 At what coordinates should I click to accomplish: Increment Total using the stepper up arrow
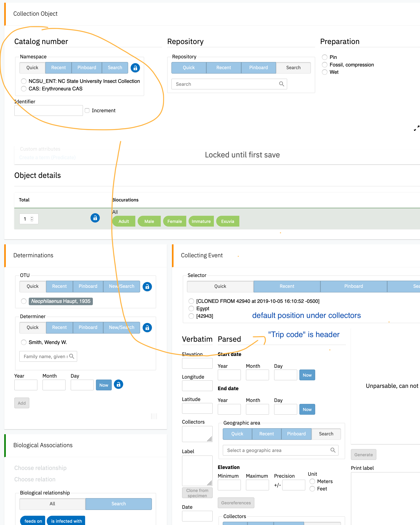(x=32, y=217)
